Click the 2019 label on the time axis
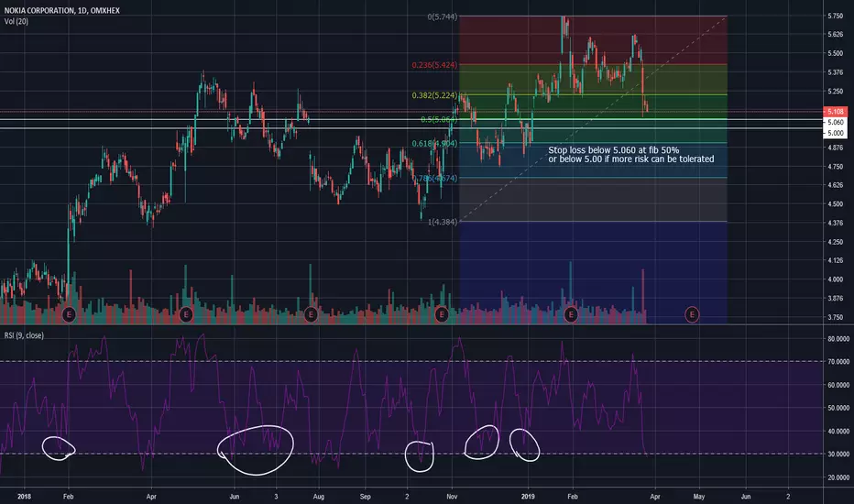The image size is (854, 504). (x=528, y=497)
